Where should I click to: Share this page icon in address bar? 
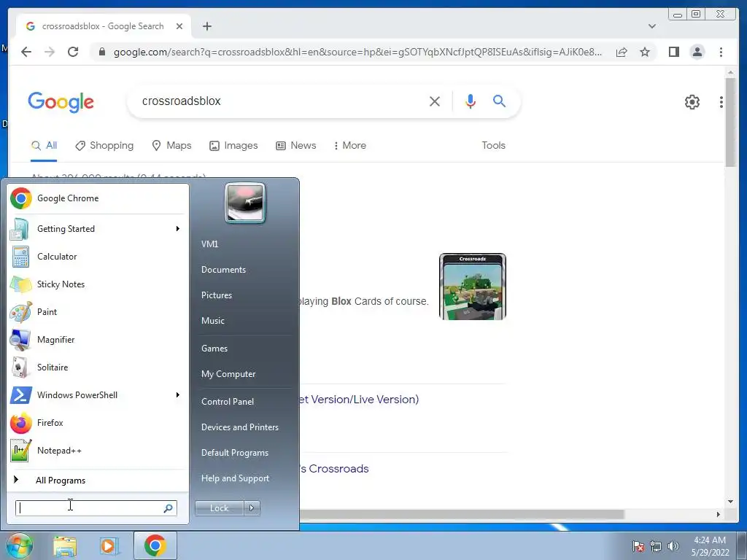(x=622, y=52)
